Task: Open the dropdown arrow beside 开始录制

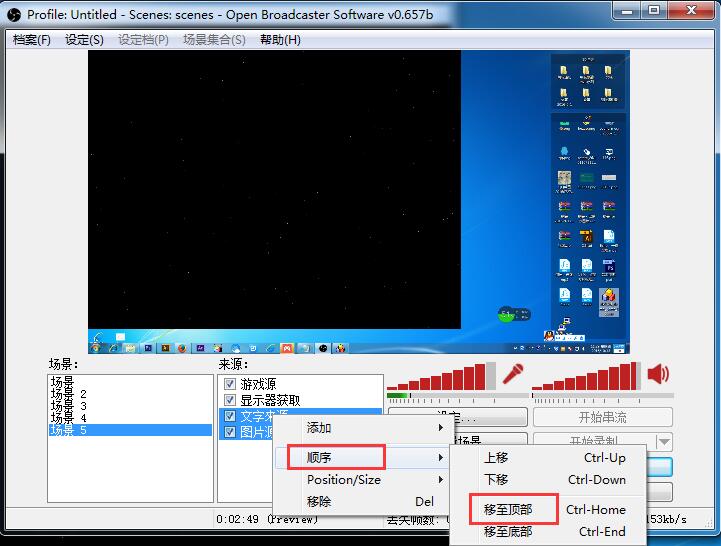Action: tap(664, 442)
